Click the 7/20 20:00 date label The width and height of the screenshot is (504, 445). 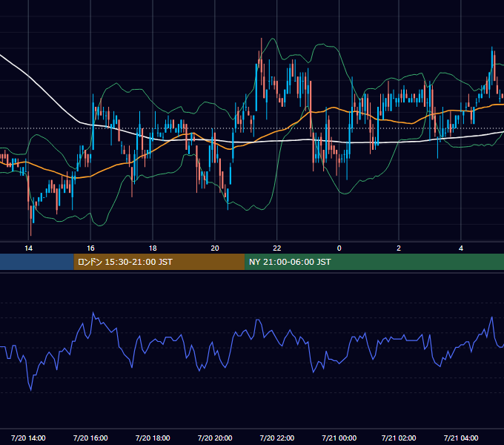[215, 438]
